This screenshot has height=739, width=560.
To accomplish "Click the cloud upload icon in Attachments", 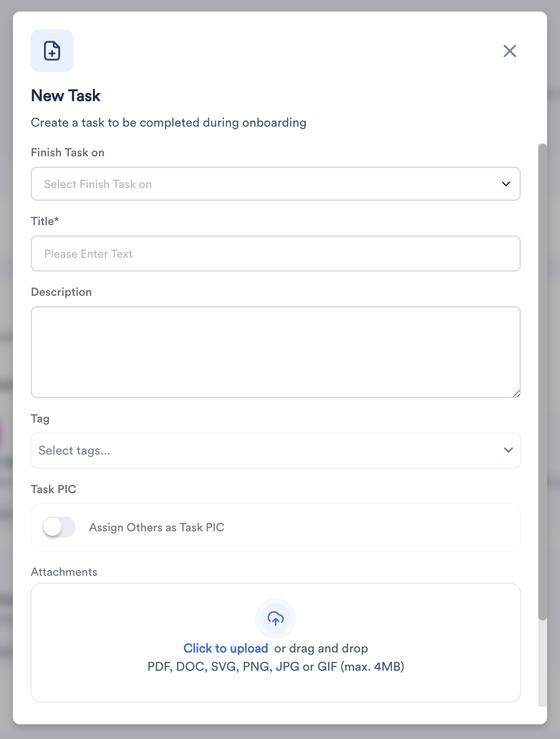I will [x=276, y=618].
